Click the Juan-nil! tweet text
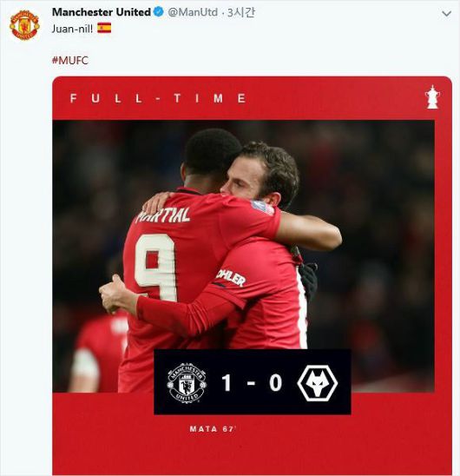 coord(72,29)
